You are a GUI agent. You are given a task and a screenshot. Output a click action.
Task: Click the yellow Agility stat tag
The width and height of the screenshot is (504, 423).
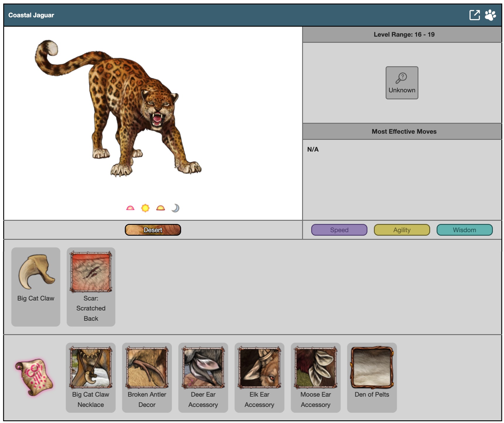tap(402, 230)
